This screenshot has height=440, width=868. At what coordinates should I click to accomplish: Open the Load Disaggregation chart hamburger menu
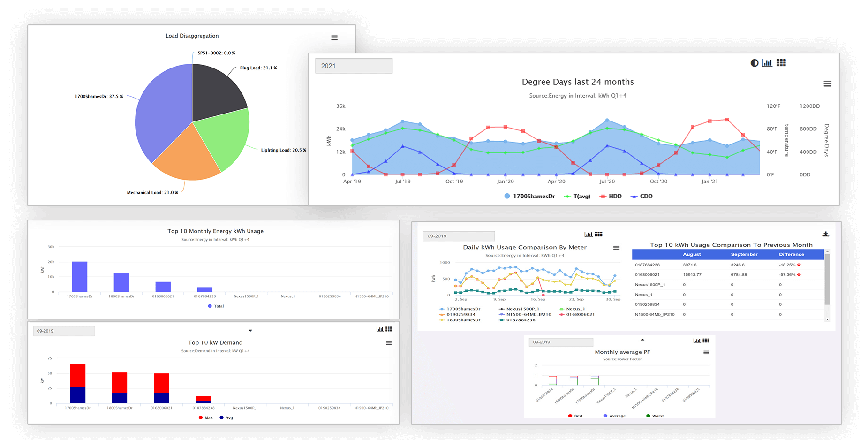[x=334, y=38]
